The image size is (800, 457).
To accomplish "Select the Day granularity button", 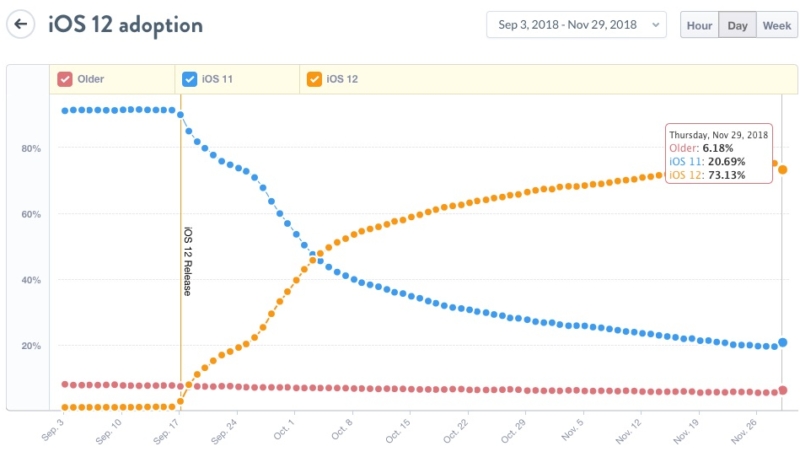I will pos(737,24).
